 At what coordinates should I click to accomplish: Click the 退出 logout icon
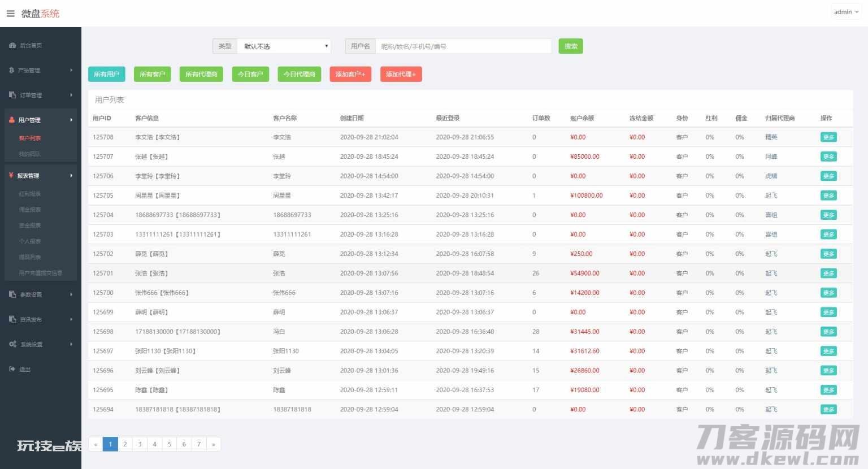point(12,369)
